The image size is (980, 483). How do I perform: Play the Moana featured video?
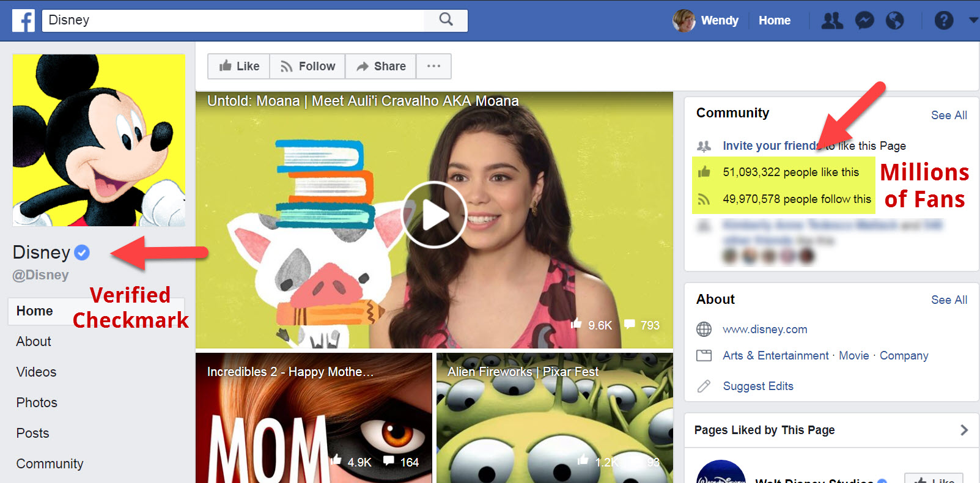[434, 215]
